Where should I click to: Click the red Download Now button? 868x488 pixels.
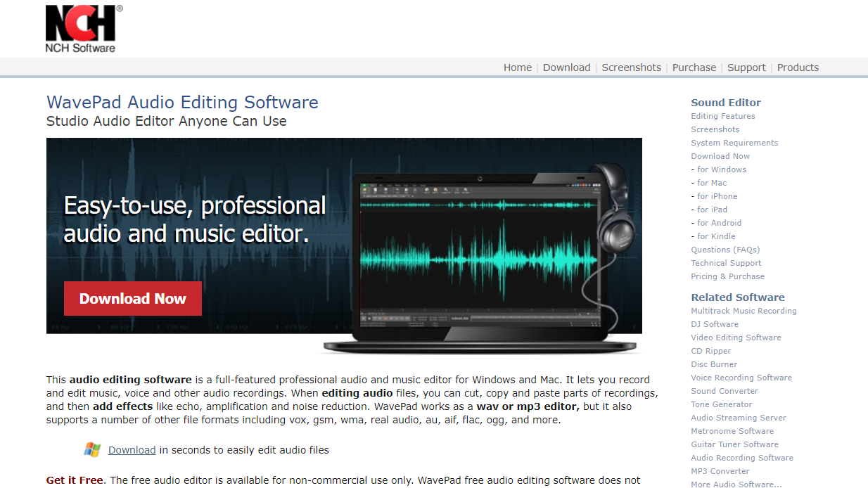point(133,299)
